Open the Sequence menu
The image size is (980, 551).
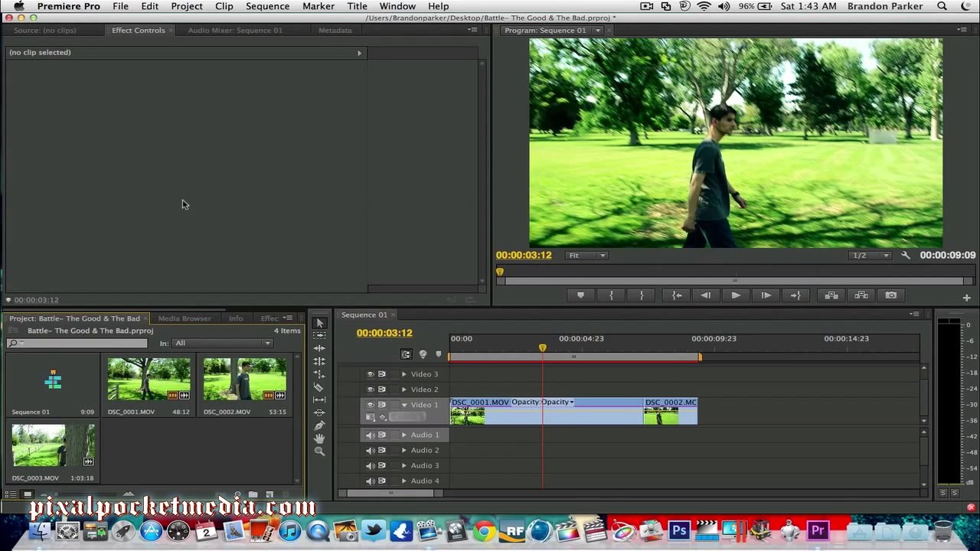click(267, 6)
